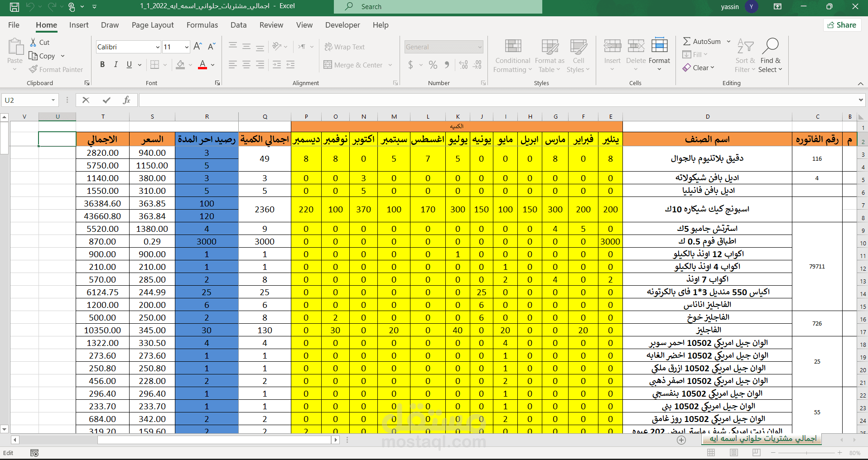The image size is (868, 460).
Task: Open the Format Painter tool
Action: pyautogui.click(x=55, y=69)
